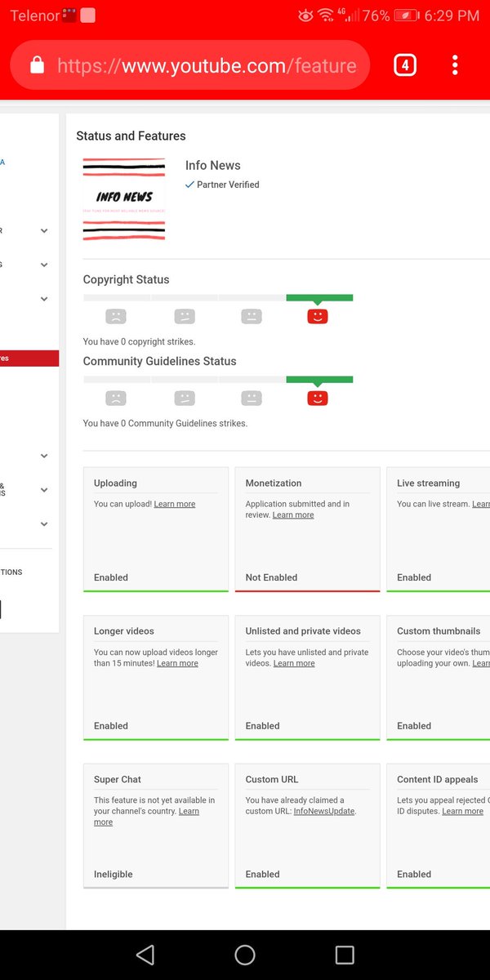
Task: Click the Info News channel name
Action: [212, 165]
